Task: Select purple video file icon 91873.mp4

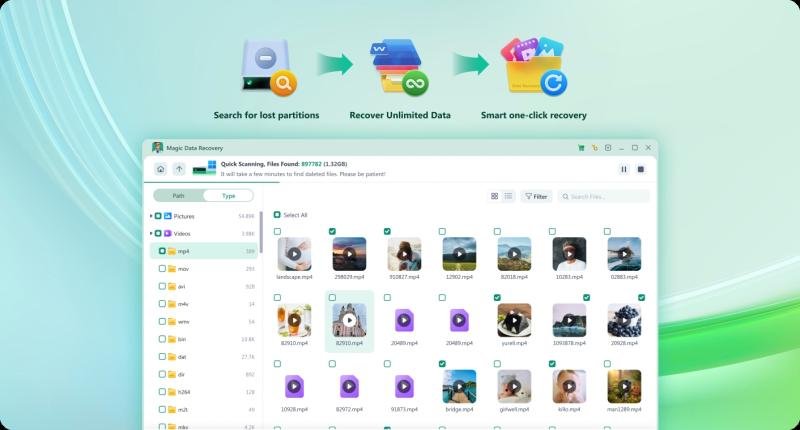Action: pos(404,387)
